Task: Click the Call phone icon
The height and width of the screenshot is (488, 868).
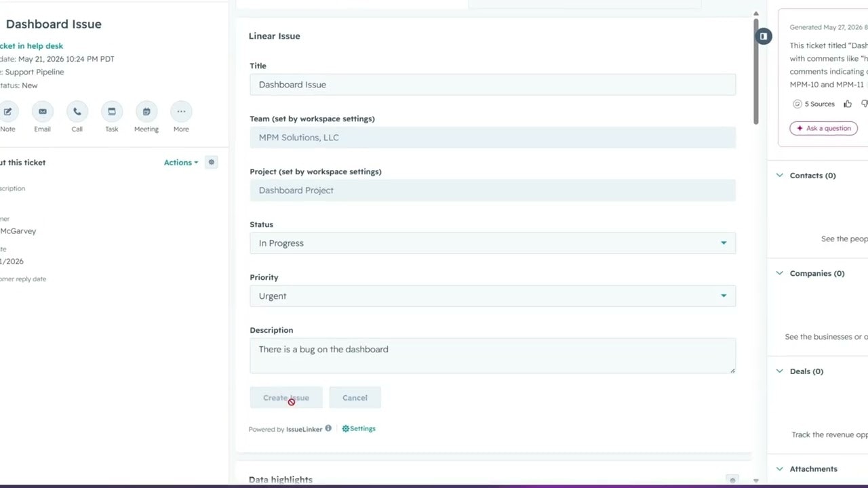Action: tap(77, 112)
